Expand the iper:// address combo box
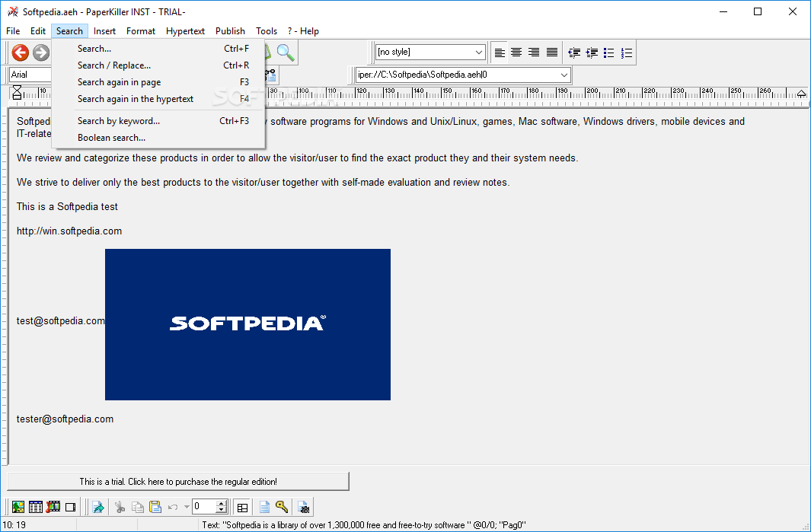Screen dimensions: 811x532 [564, 75]
